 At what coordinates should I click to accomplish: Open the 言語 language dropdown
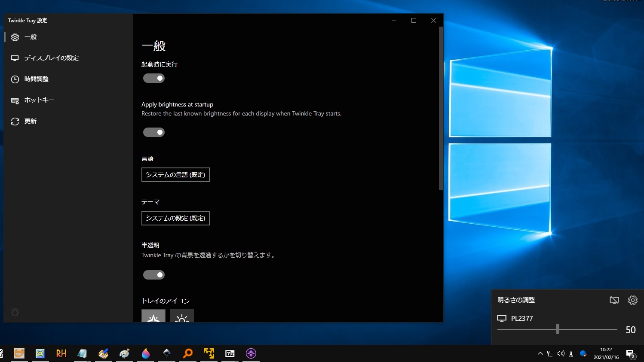coord(175,175)
